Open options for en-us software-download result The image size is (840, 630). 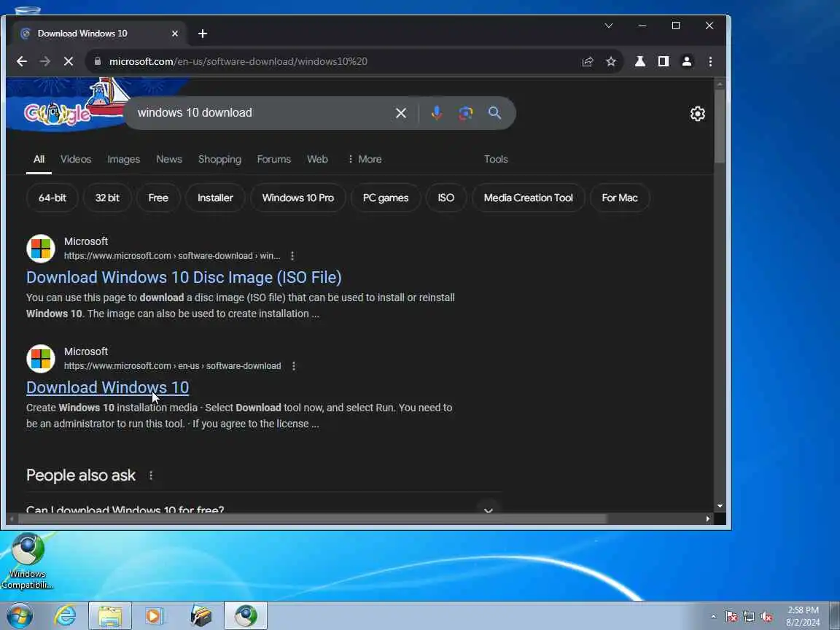[x=293, y=366]
